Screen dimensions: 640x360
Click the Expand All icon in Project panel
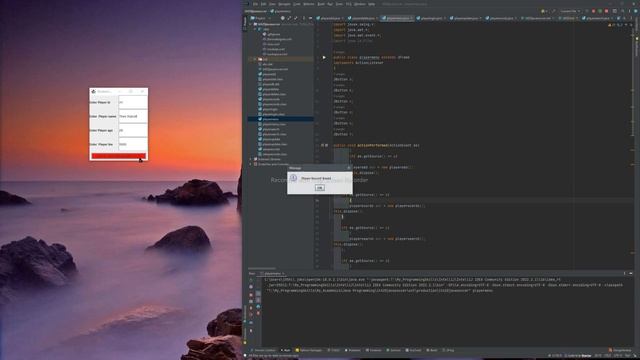(289, 18)
